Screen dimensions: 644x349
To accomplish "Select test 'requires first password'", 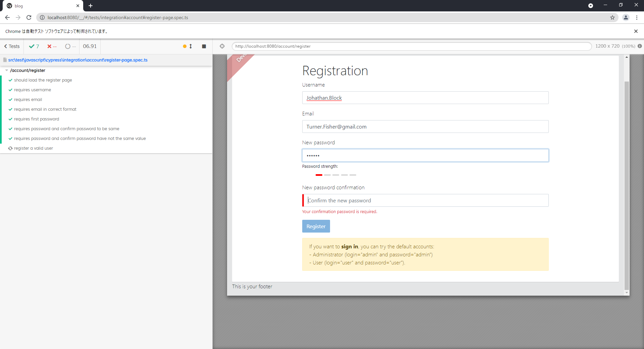I will [37, 119].
